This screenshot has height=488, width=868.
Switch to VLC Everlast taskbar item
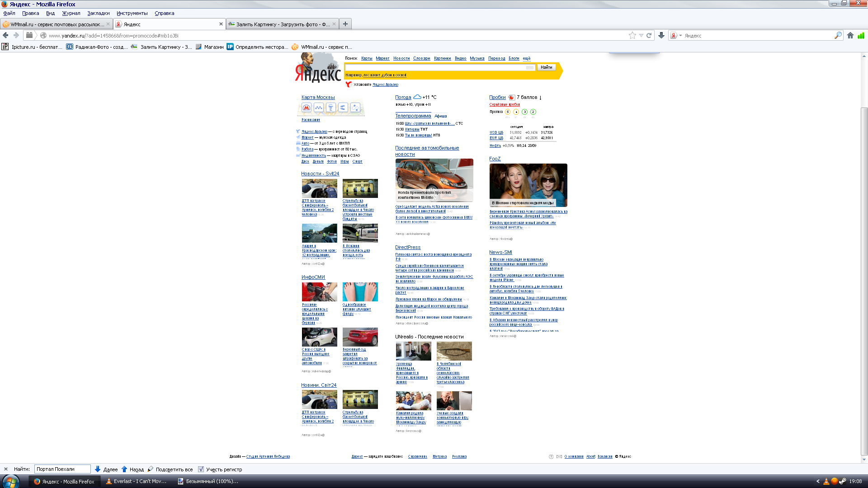point(137,481)
